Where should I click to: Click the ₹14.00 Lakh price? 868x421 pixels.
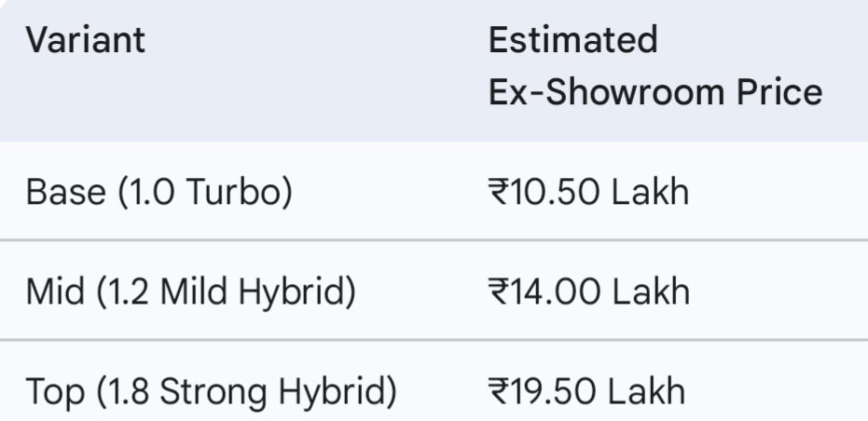point(588,292)
